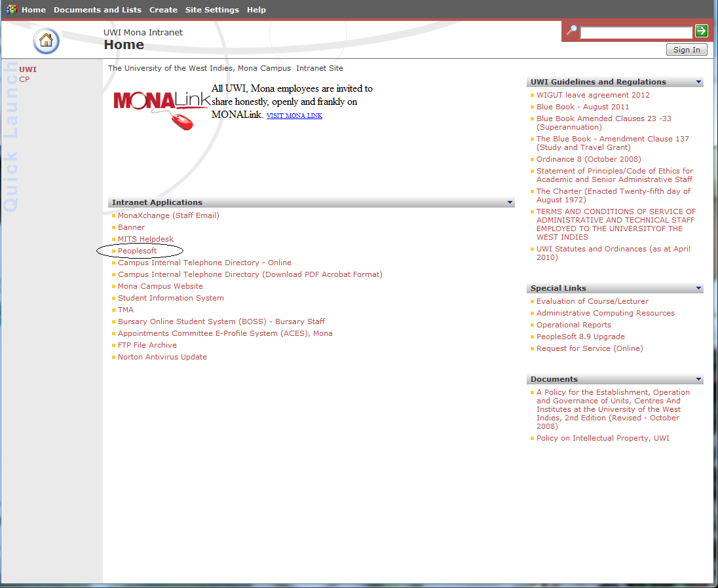Screen dimensions: 718x588
Task: Expand the Special Links dropdown arrow
Action: click(698, 288)
